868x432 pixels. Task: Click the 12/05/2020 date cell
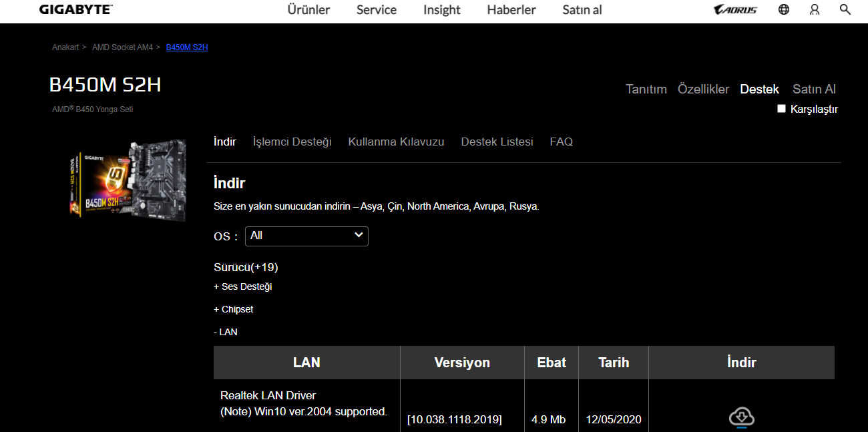[x=614, y=419]
